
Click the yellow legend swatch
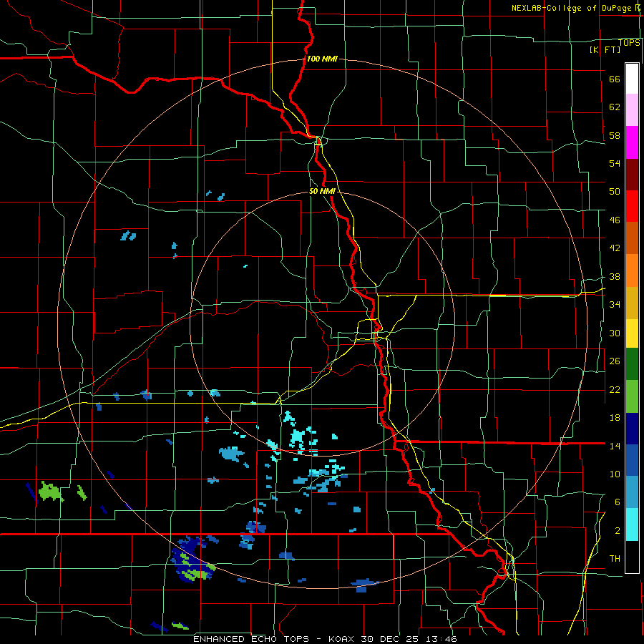point(632,333)
